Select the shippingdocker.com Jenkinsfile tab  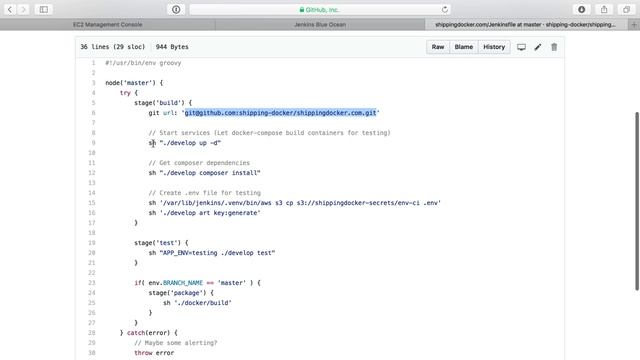pyautogui.click(x=525, y=25)
